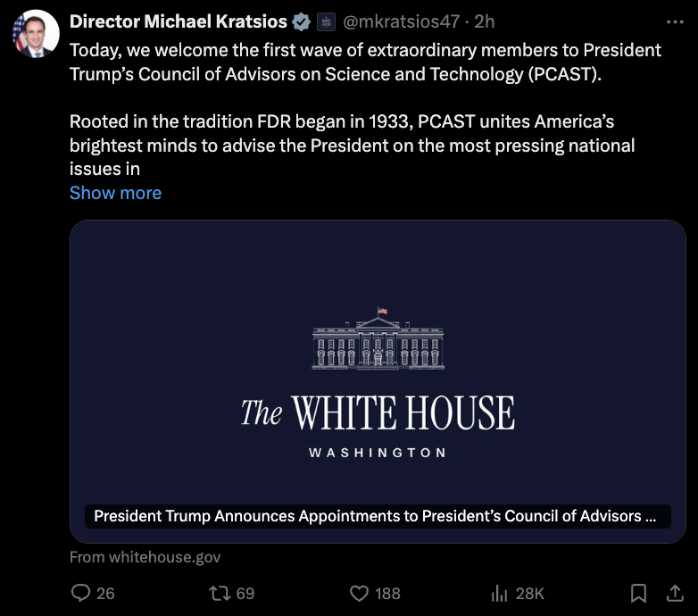
Task: Click the 2h timestamp
Action: tap(486, 21)
